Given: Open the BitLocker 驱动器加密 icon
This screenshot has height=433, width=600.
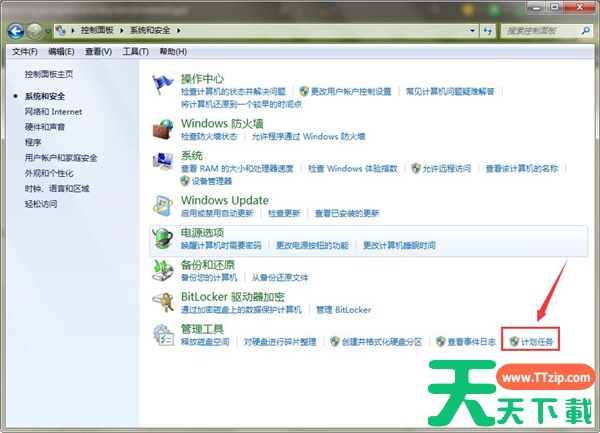Looking at the screenshot, I should click(164, 302).
